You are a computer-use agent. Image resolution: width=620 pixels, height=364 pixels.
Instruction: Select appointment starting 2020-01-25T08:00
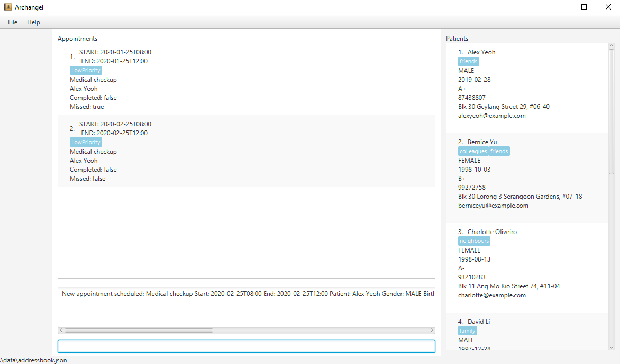click(247, 79)
